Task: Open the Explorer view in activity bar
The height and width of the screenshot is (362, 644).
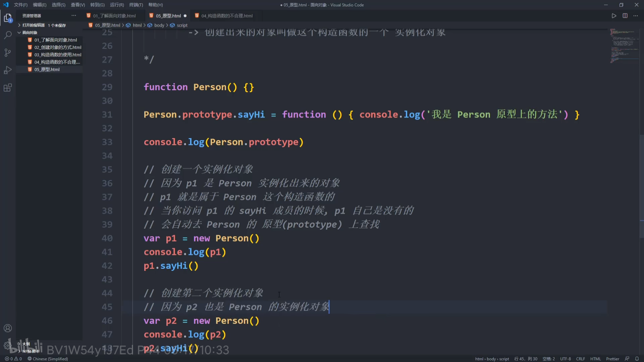Action: pos(8,18)
